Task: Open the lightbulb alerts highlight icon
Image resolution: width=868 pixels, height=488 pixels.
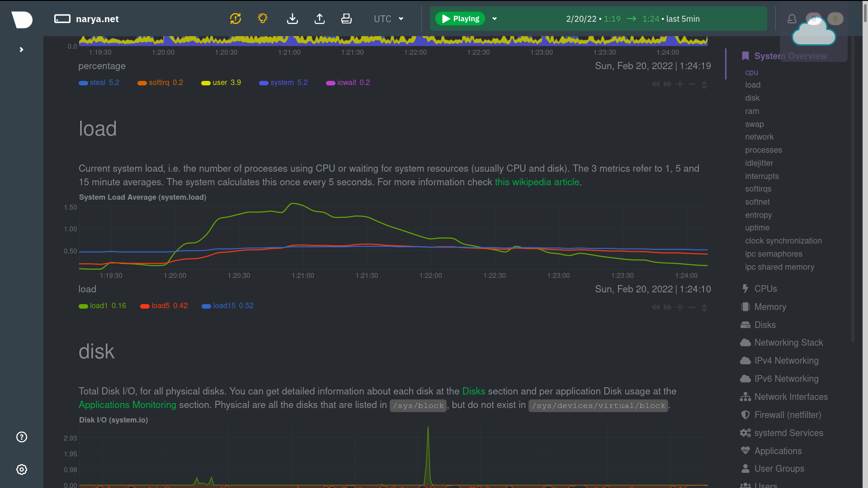Action: pyautogui.click(x=263, y=19)
